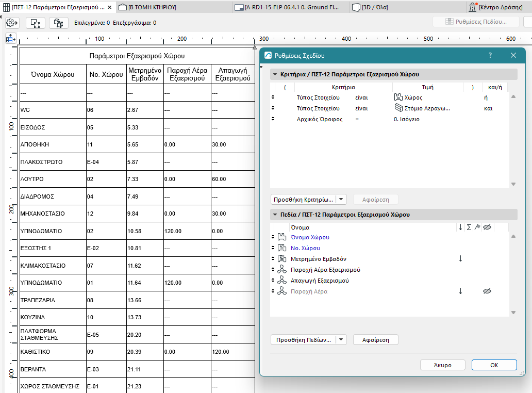532x393 pixels.
Task: Toggle sort direction on Μετρημένο Εμβαδόν
Action: 460,258
